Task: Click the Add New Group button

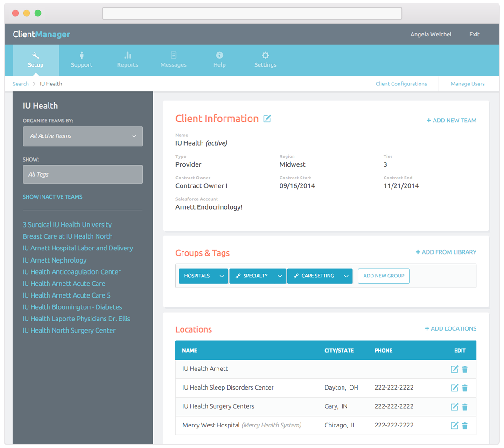Action: pos(384,276)
